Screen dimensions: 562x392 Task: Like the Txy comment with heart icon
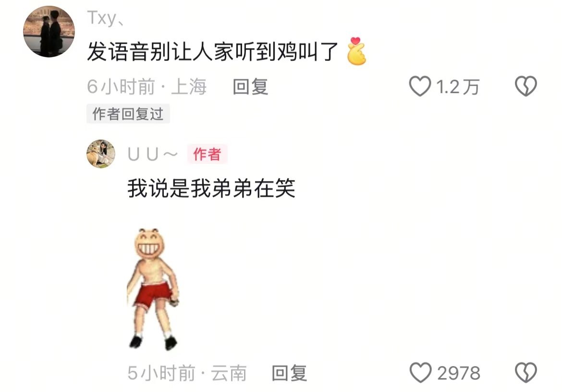(420, 86)
